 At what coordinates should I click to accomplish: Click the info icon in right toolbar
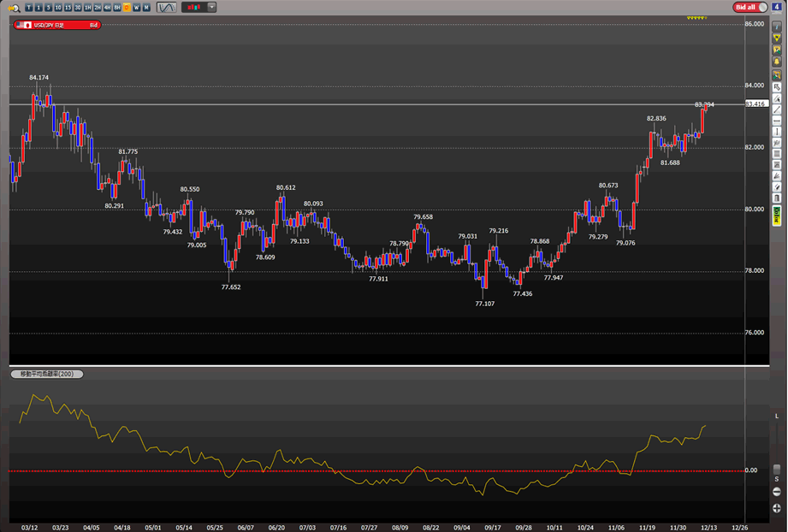tap(777, 26)
